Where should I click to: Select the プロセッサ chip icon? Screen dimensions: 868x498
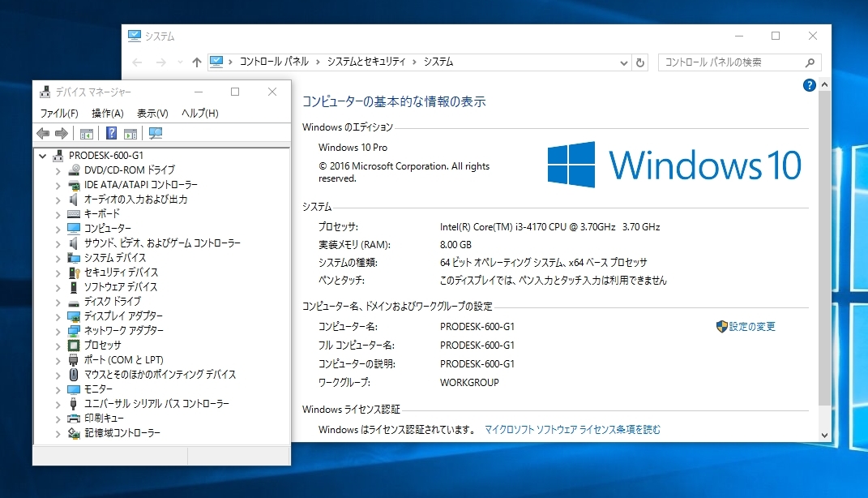tap(74, 345)
